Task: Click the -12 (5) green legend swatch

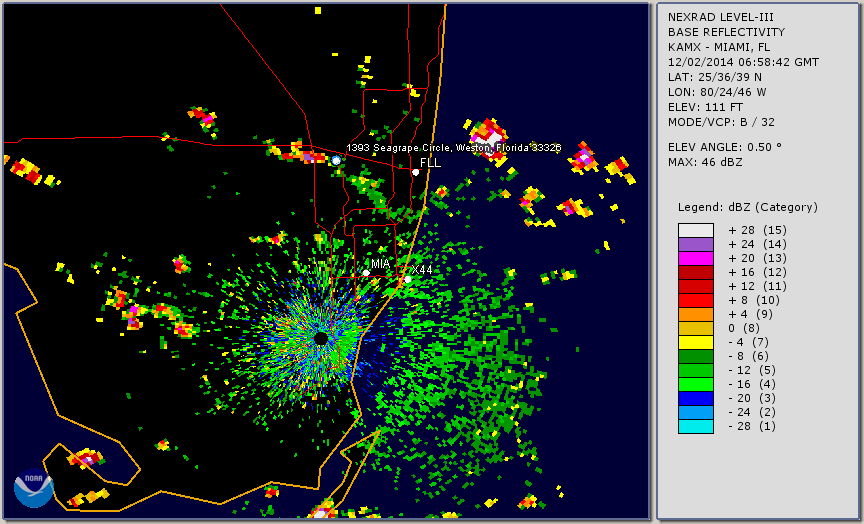Action: [696, 370]
